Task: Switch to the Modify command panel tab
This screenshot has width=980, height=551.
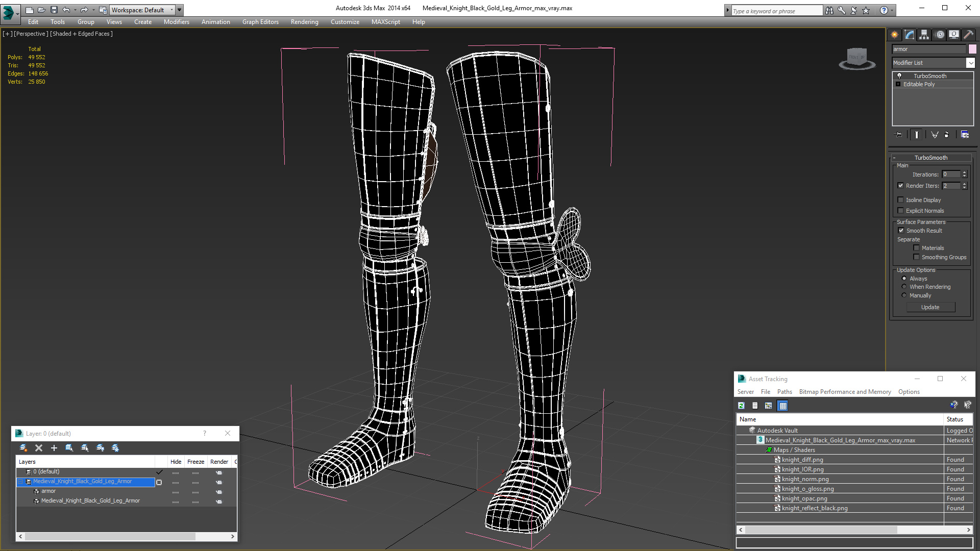Action: click(x=910, y=35)
